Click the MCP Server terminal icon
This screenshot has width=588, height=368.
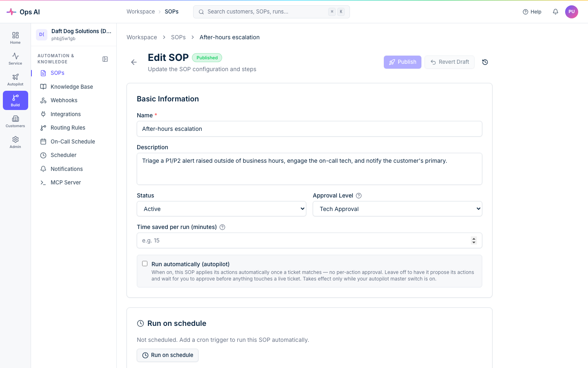click(x=43, y=183)
